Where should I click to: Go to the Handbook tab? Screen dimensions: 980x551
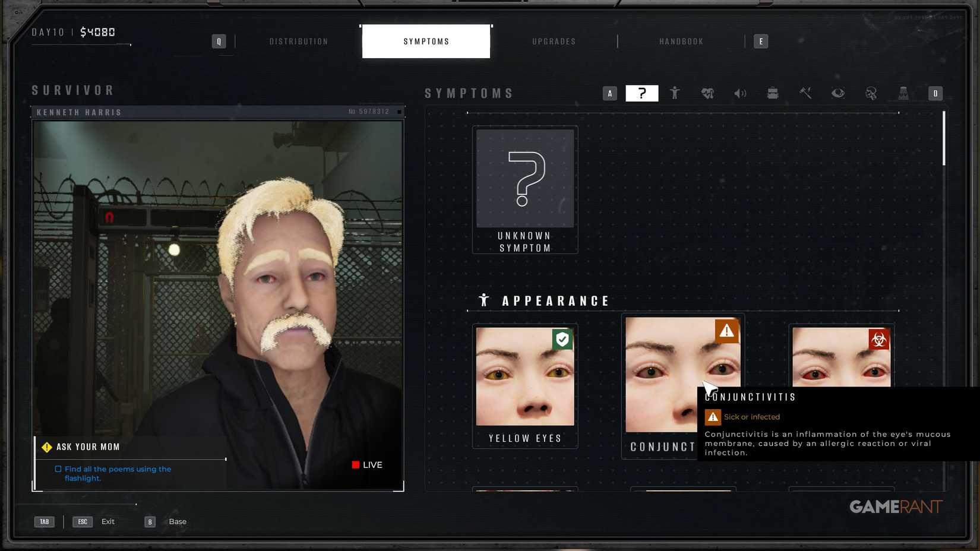click(681, 42)
